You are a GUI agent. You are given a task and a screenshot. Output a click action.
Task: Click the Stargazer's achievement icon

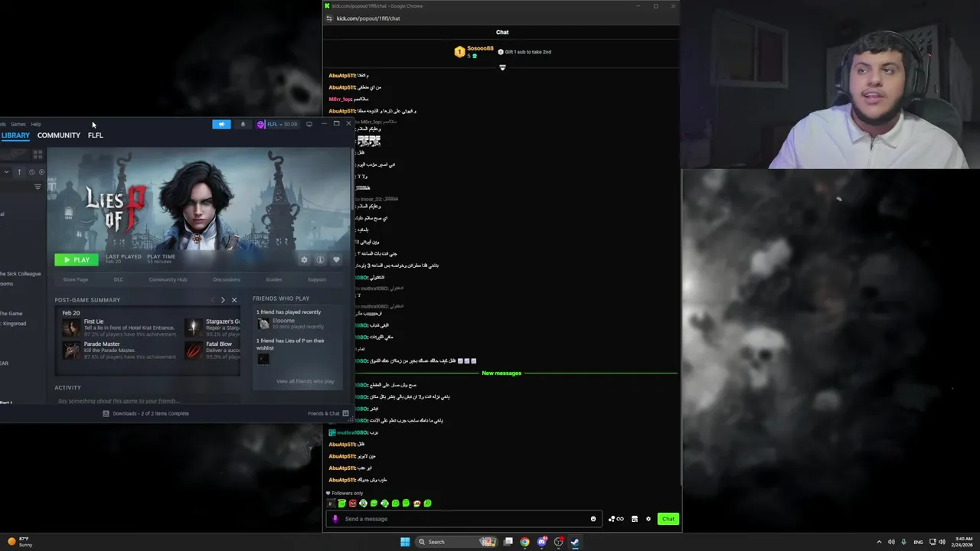194,328
